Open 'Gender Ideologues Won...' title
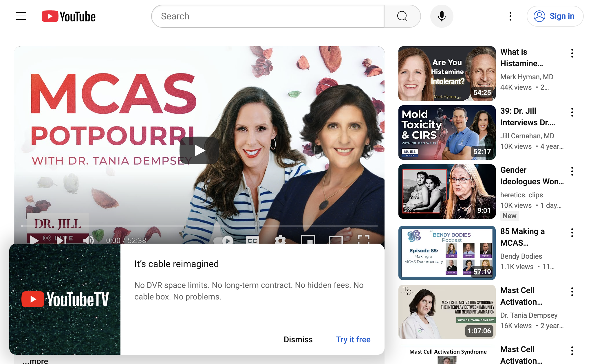The height and width of the screenshot is (364, 593). pyautogui.click(x=532, y=176)
